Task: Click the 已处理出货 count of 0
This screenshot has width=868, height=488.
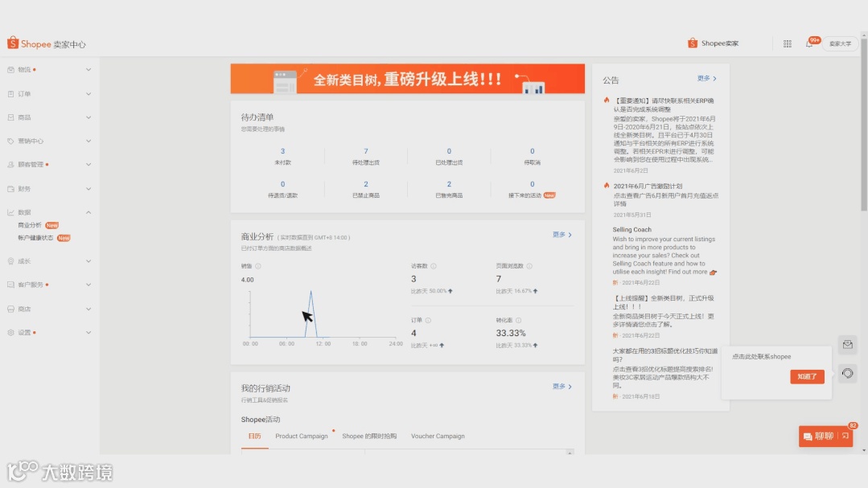Action: click(x=449, y=151)
